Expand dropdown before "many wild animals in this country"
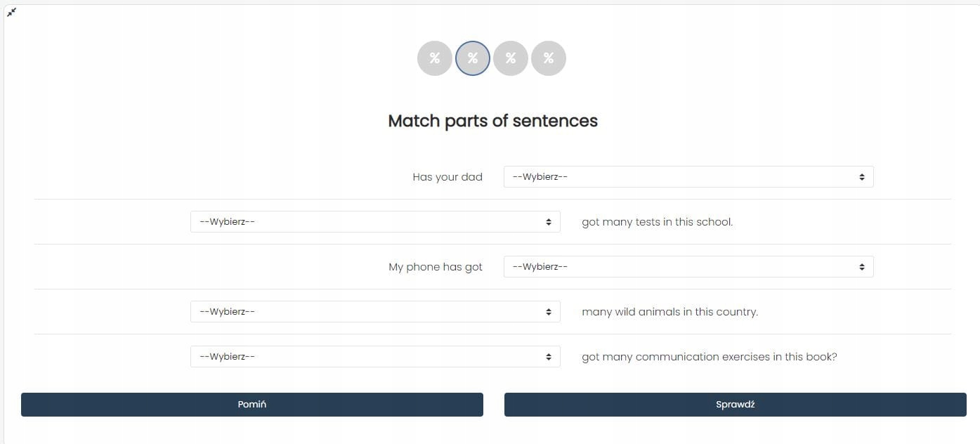The height and width of the screenshot is (444, 980). coord(374,312)
